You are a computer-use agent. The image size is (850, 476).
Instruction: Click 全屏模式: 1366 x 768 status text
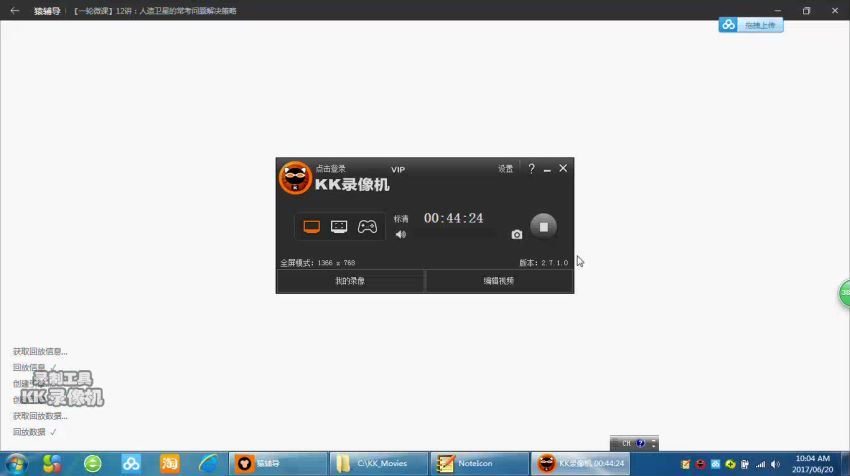click(x=318, y=262)
